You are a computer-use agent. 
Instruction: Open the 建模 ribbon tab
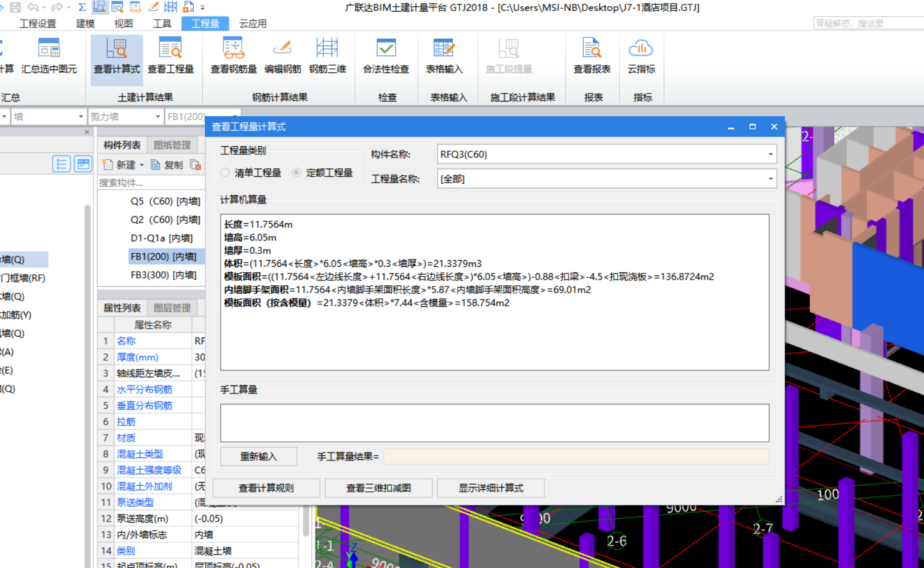[86, 23]
